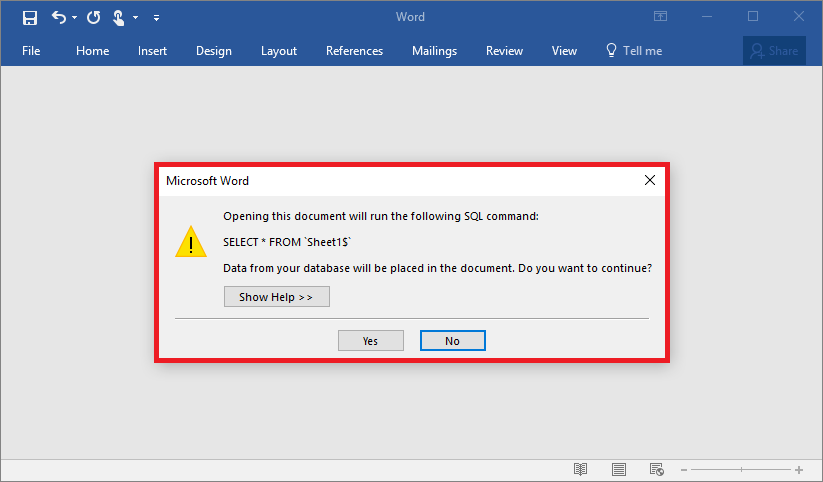
Task: Open the Insert ribbon tab
Action: [152, 51]
